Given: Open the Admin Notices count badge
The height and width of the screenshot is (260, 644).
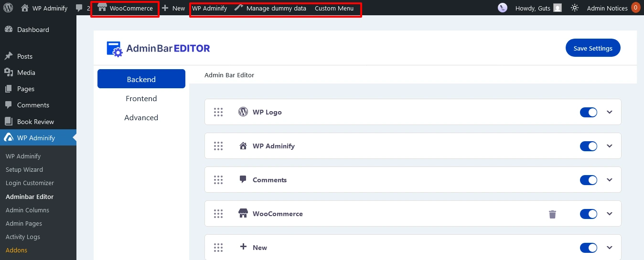Looking at the screenshot, I should tap(636, 8).
